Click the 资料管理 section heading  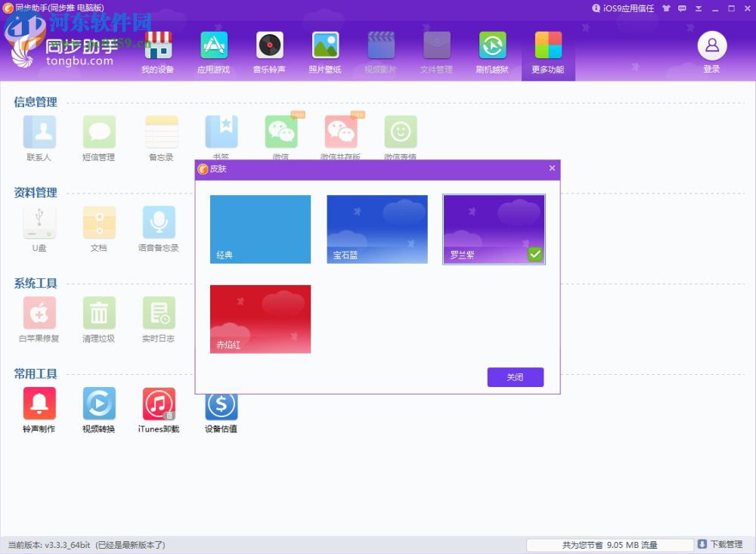(36, 193)
